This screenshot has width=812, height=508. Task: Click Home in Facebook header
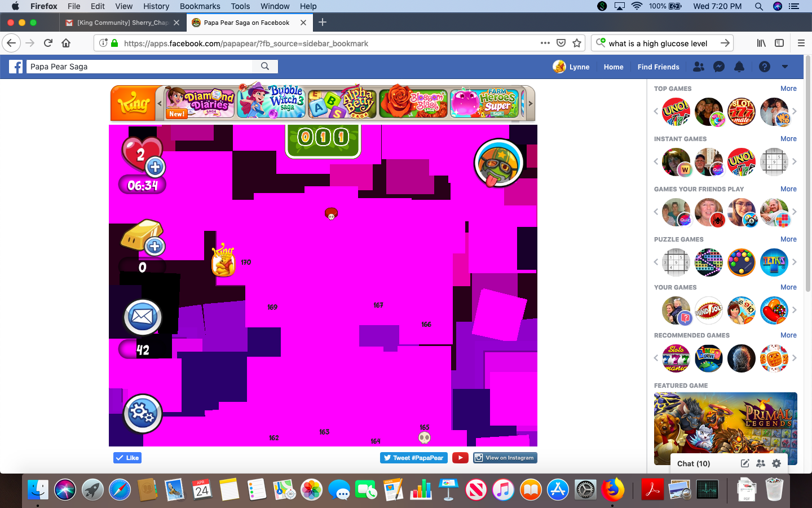tap(614, 67)
